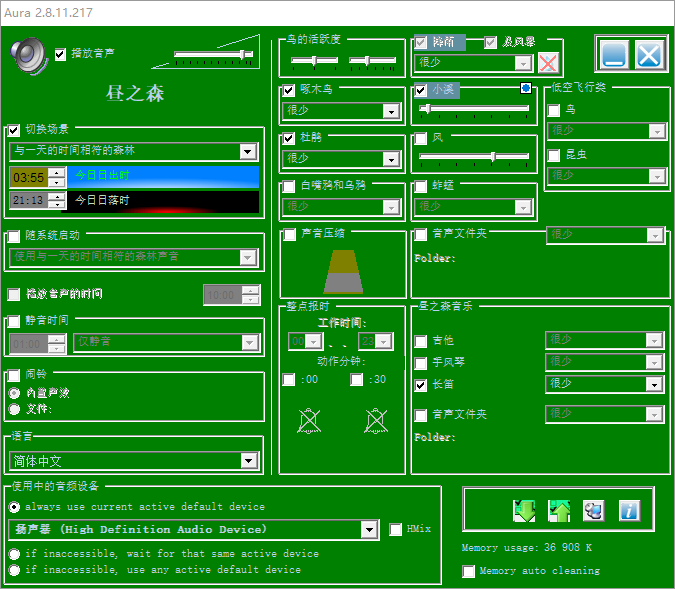
Task: Open the 扬声器 audio device dropdown
Action: pos(194,530)
